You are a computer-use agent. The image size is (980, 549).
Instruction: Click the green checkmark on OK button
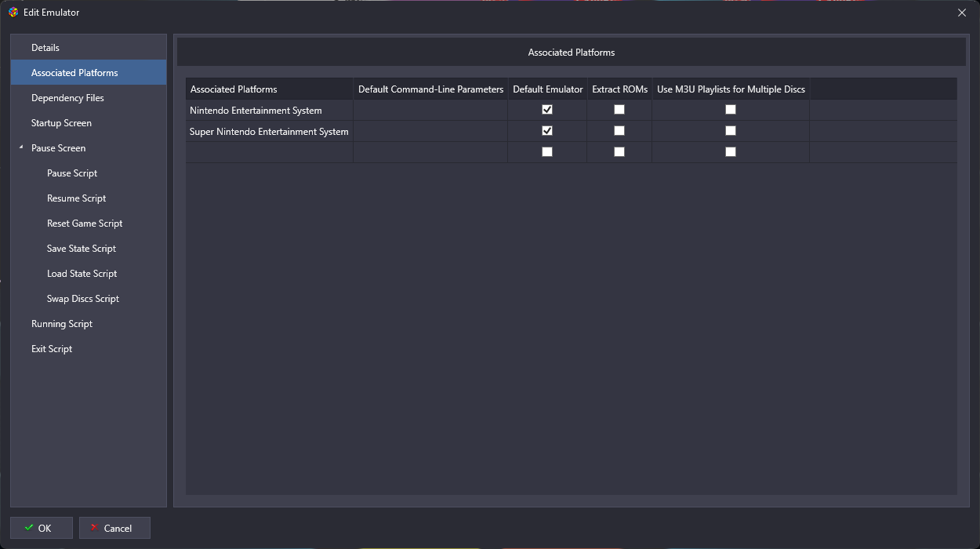29,528
